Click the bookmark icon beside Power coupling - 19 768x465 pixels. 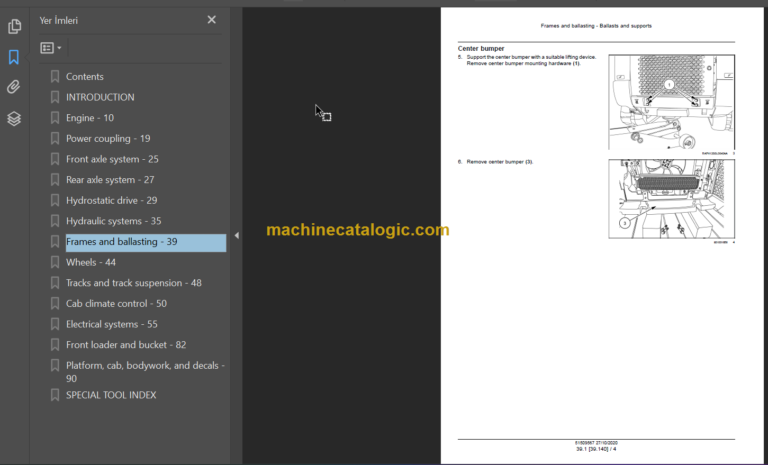pyautogui.click(x=55, y=138)
